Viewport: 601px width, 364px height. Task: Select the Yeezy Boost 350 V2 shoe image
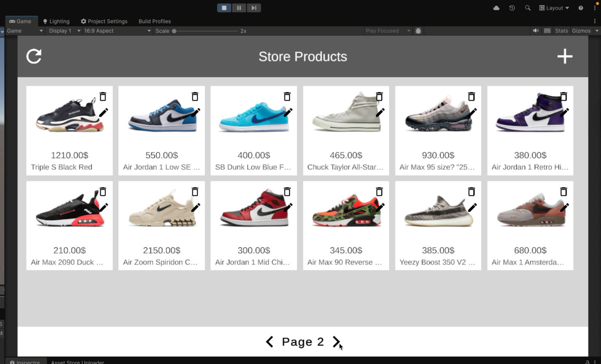[438, 210]
